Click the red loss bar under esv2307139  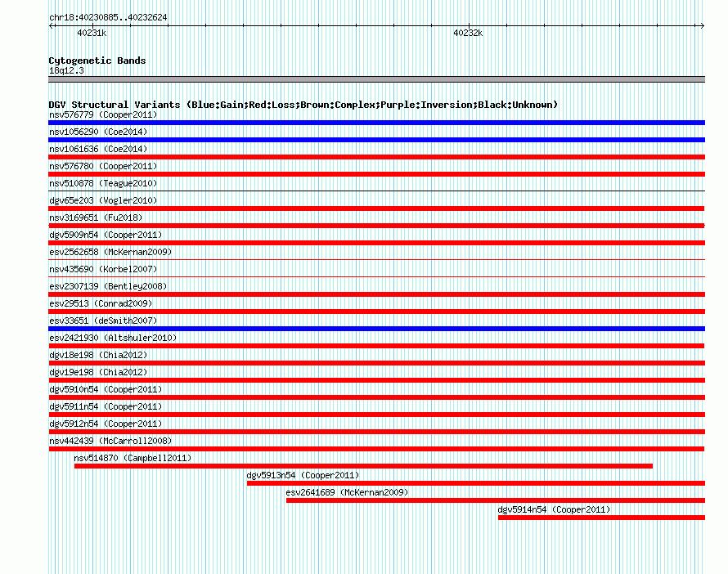376,294
